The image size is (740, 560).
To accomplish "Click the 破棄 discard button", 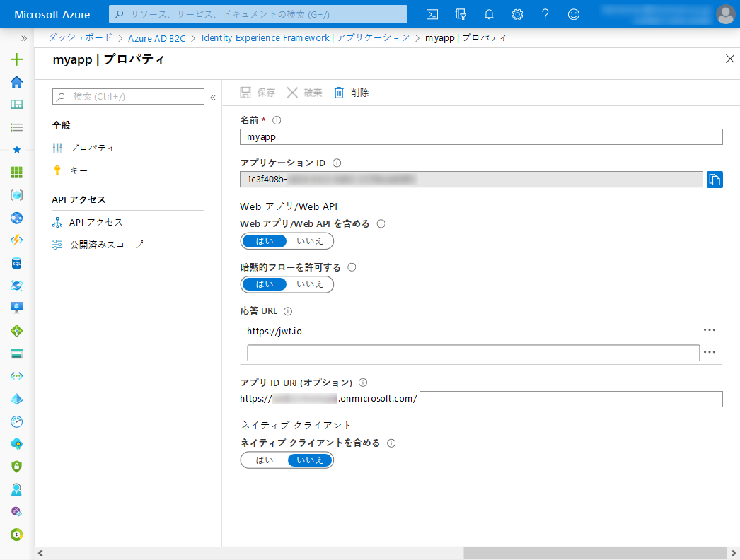I will (304, 93).
